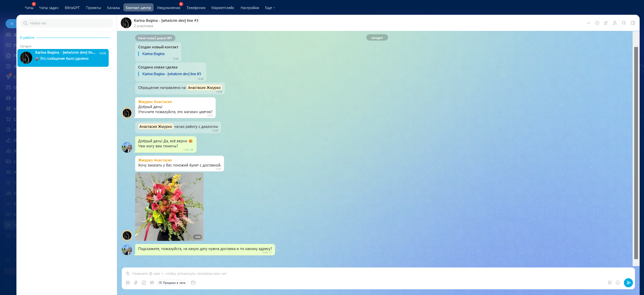
Task: Click the blue send message button
Action: [x=628, y=283]
